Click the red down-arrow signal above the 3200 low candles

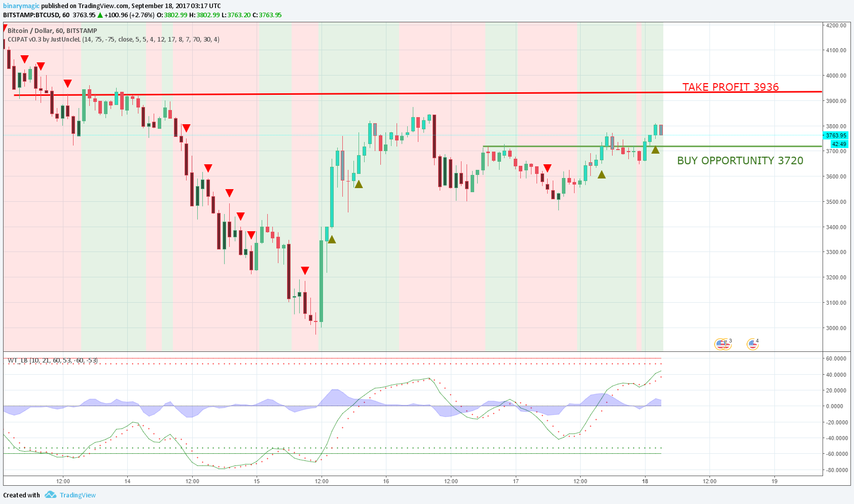click(305, 271)
